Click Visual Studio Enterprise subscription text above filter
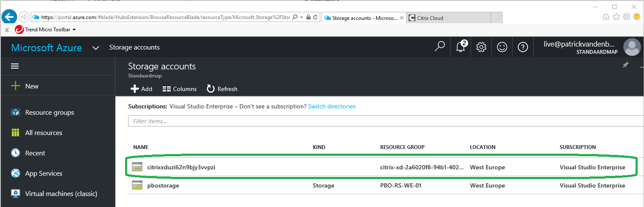Screen dimensions: 644x207 point(201,106)
